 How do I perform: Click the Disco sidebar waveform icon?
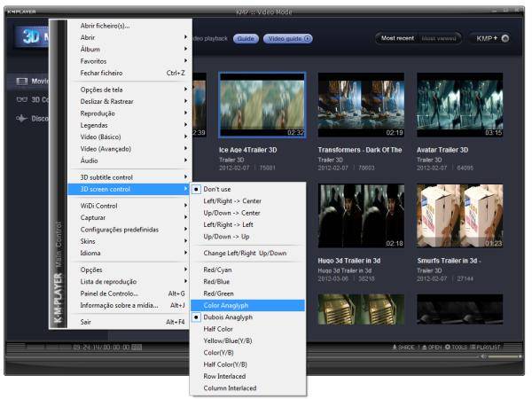tap(21, 119)
